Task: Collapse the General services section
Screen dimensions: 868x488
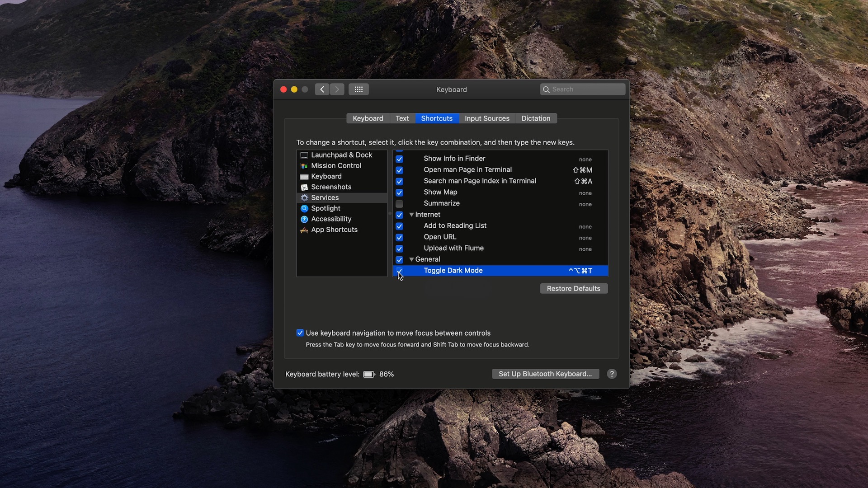Action: (412, 259)
